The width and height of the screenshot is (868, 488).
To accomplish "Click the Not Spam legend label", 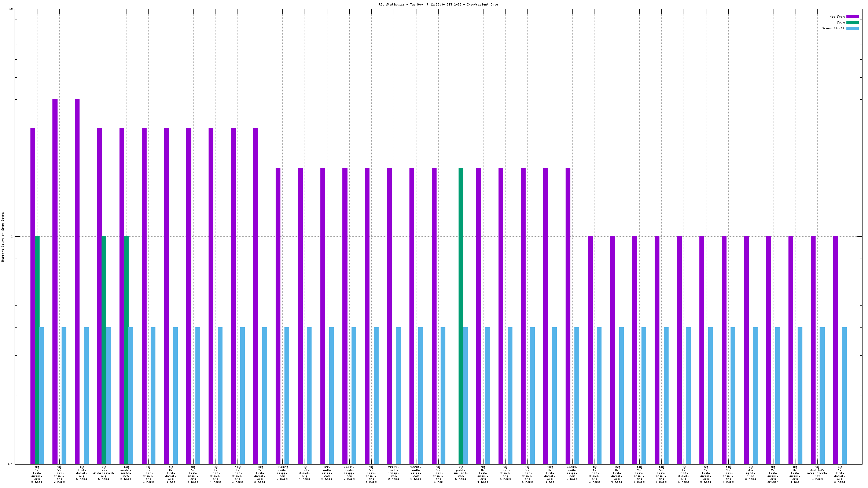I will [x=837, y=16].
